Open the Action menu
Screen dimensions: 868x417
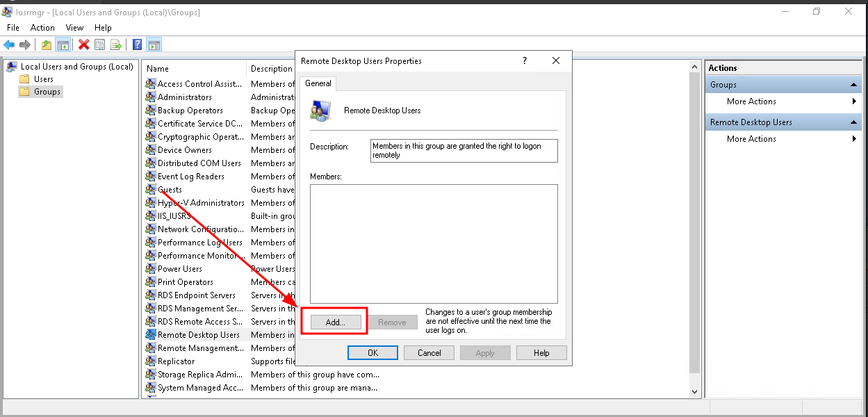pos(42,28)
